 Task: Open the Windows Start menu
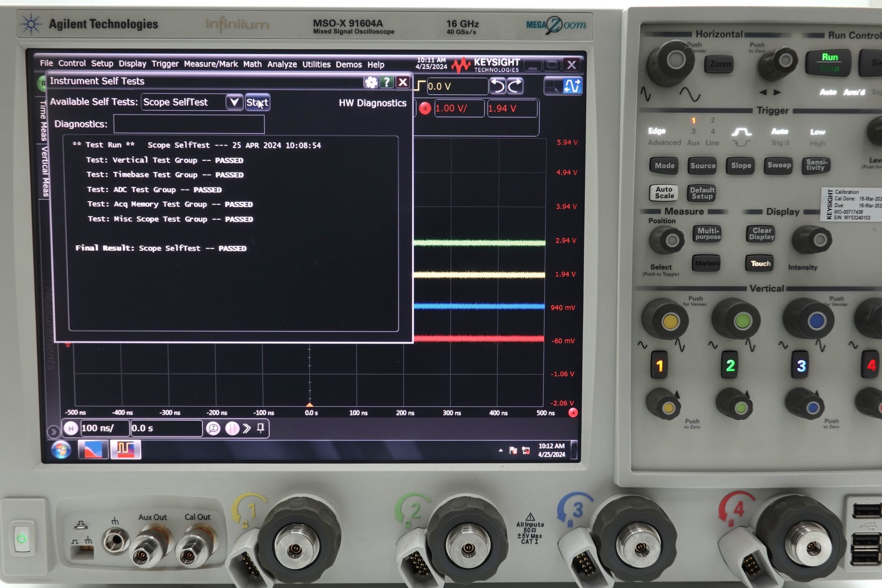click(x=61, y=450)
